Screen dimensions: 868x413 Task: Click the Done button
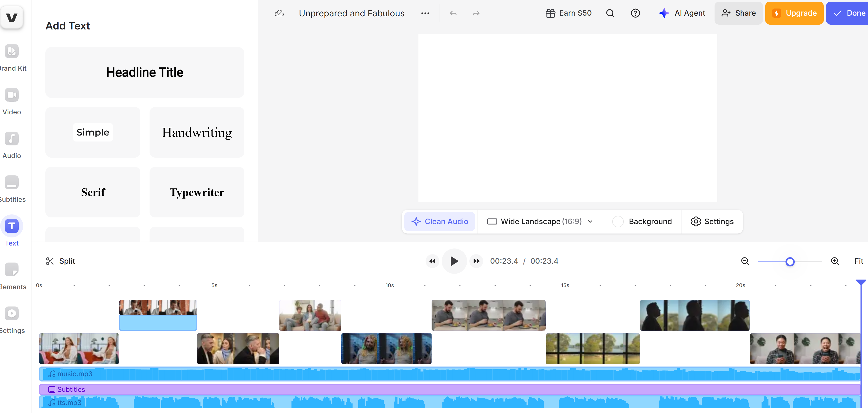click(847, 13)
